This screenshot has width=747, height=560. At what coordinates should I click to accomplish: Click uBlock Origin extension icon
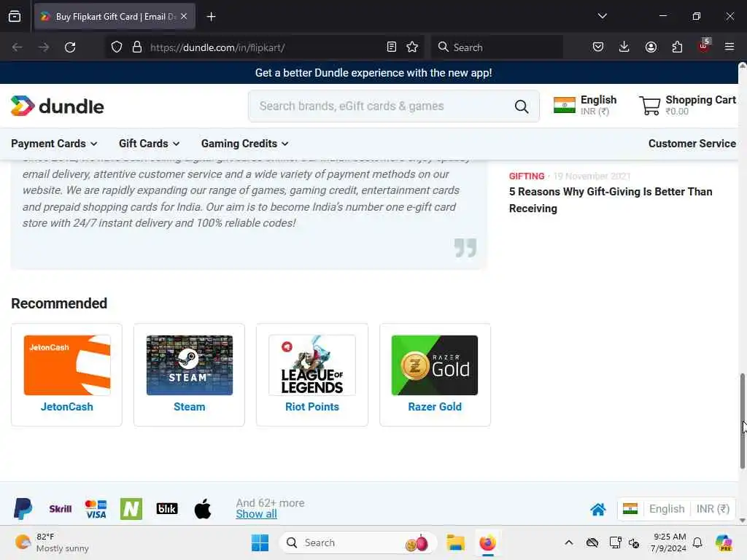[704, 46]
